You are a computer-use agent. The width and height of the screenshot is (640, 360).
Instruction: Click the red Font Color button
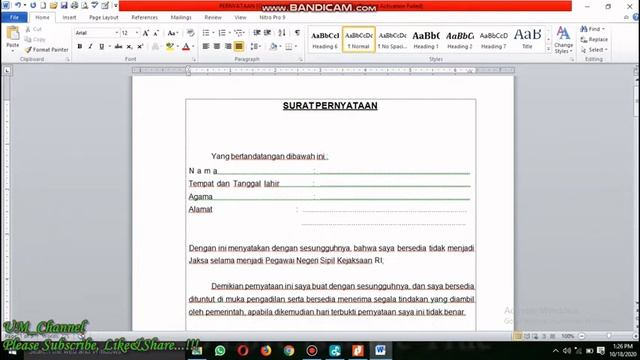186,47
